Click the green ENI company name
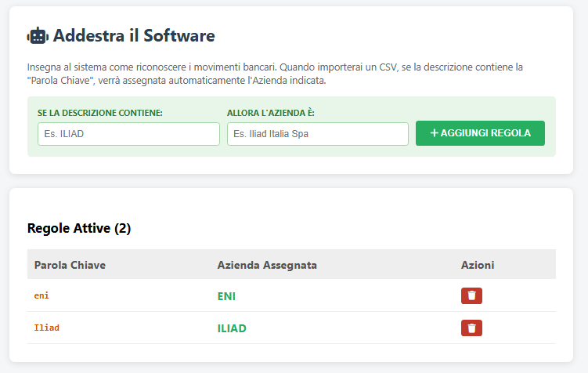Viewport: 588px width, 373px height. coord(226,296)
